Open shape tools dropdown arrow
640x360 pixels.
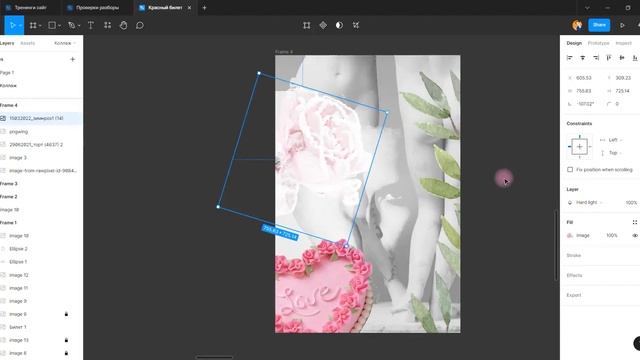[x=59, y=26]
